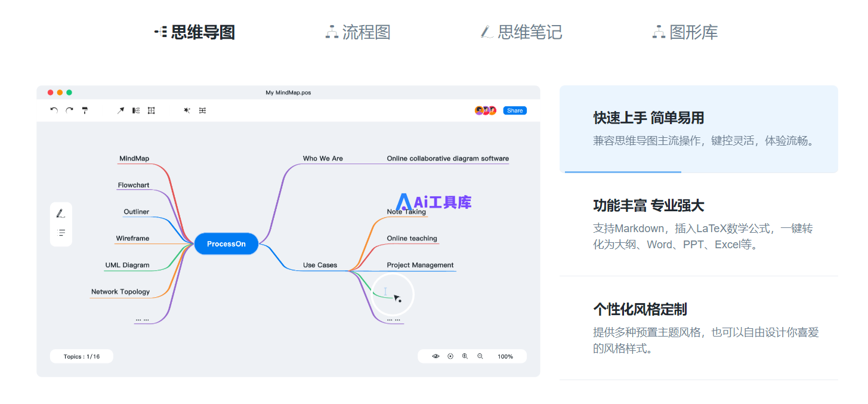Click the red close window dot
The width and height of the screenshot is (868, 404).
pos(51,92)
